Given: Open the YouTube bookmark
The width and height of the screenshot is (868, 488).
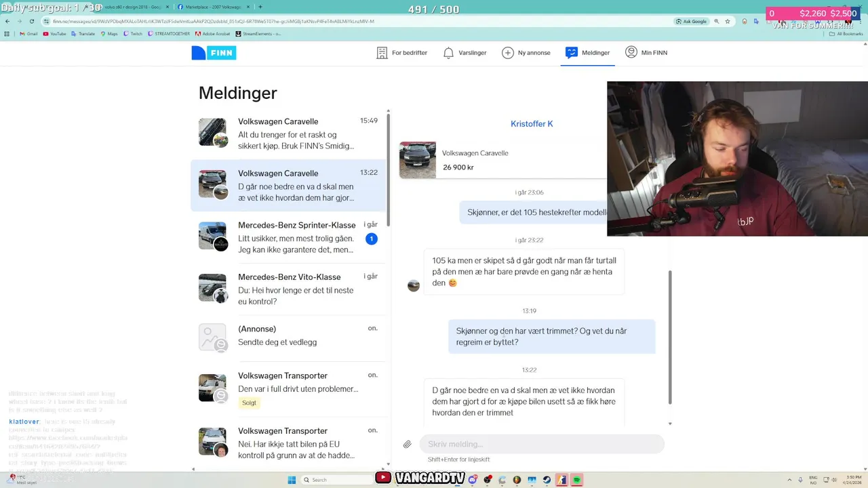Looking at the screenshot, I should [x=54, y=33].
